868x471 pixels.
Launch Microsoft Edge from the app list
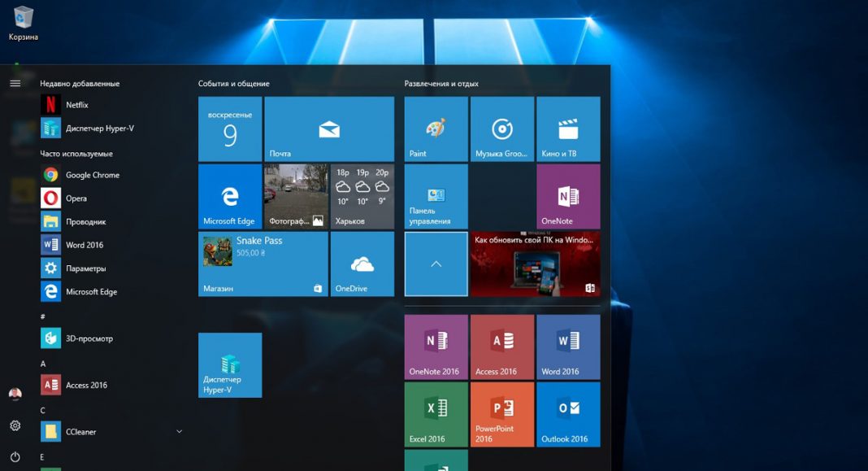pos(111,291)
